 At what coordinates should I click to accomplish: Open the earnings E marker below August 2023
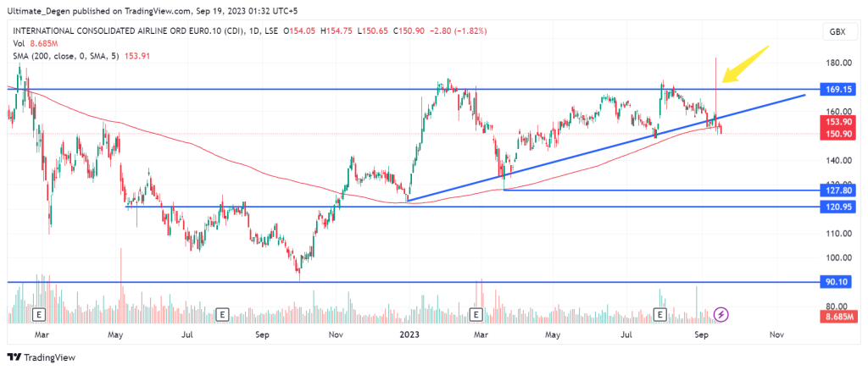(659, 315)
